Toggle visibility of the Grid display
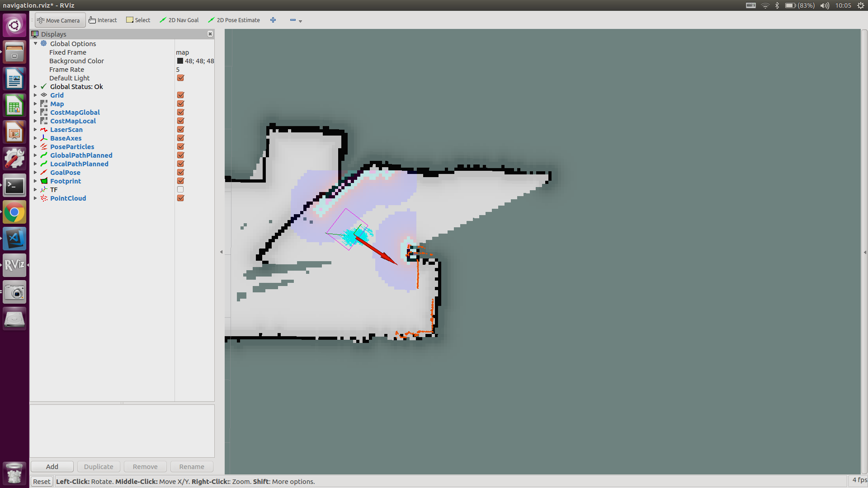 pyautogui.click(x=181, y=95)
